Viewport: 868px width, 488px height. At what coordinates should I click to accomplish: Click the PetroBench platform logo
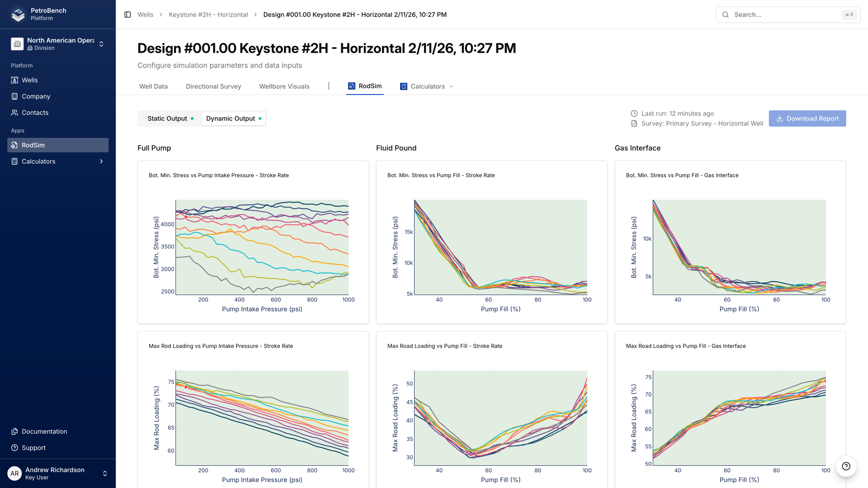(x=18, y=14)
